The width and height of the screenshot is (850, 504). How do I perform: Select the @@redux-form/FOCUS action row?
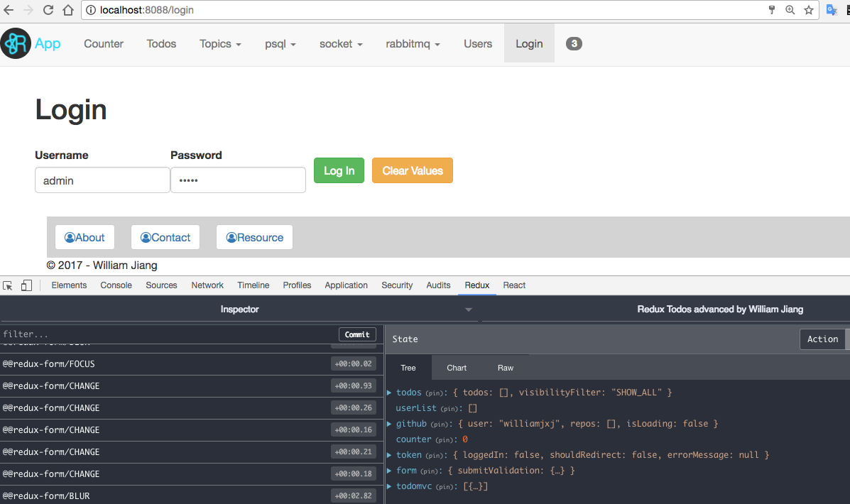pyautogui.click(x=191, y=364)
